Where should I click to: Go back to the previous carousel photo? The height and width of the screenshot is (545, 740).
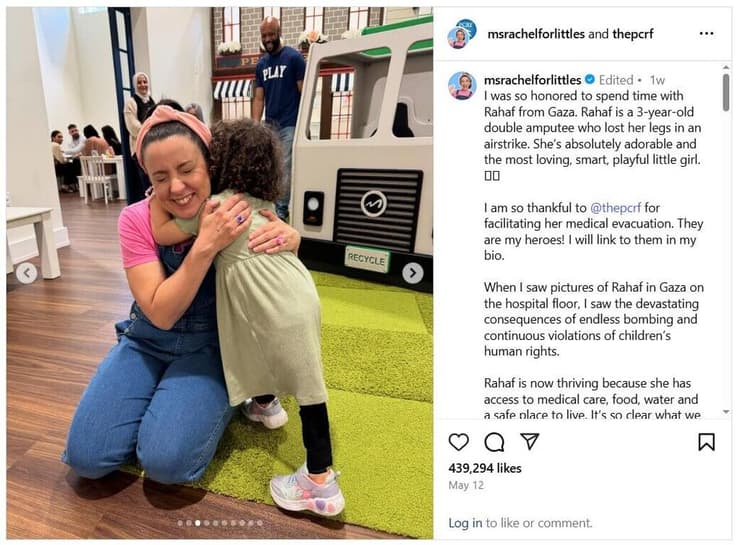26,273
